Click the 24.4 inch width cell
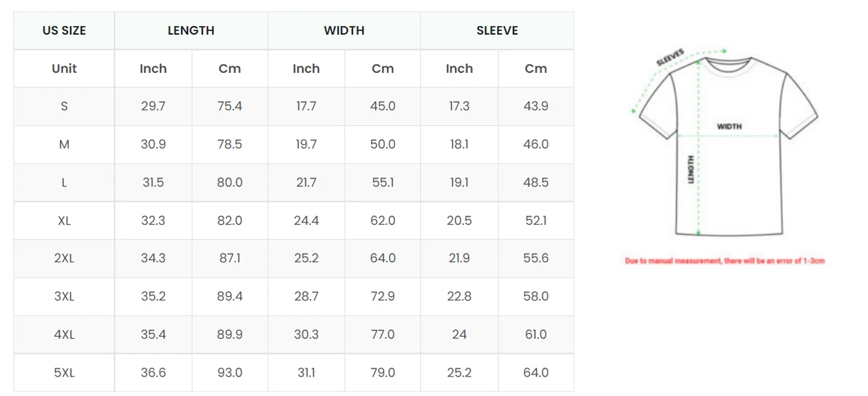Viewport: 868px width, 396px height. pyautogui.click(x=306, y=220)
